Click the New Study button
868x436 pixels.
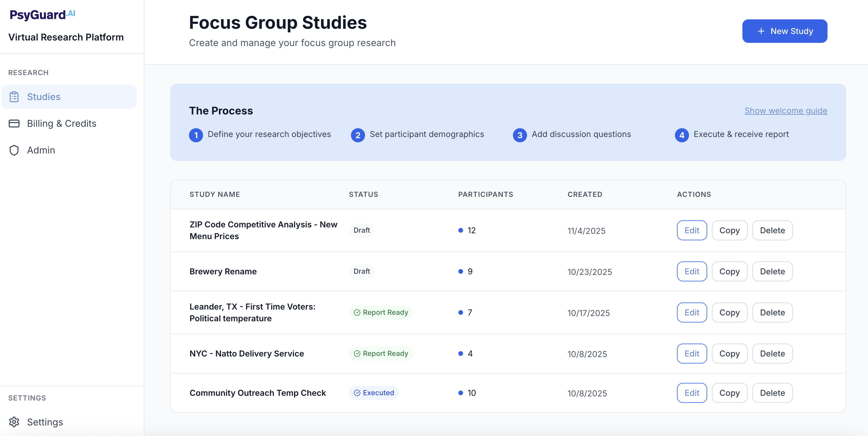pos(784,31)
